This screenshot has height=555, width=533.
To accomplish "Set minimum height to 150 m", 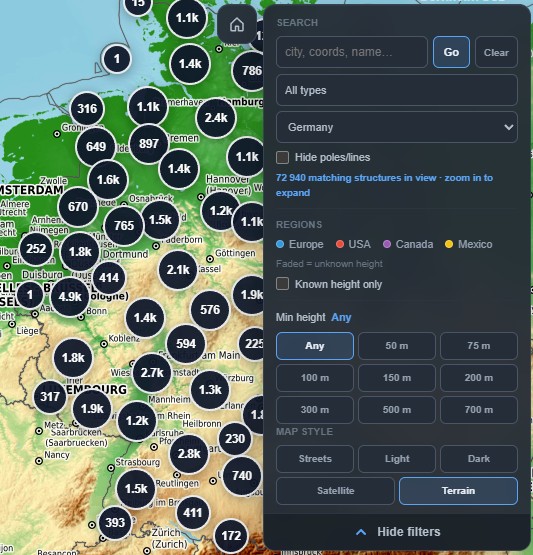I will pos(397,378).
